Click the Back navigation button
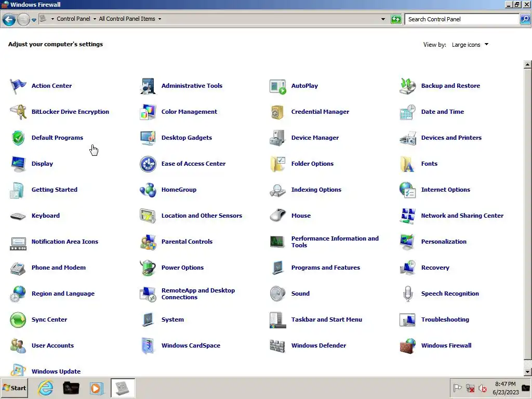Viewport: 532px width, 399px height. tap(9, 20)
